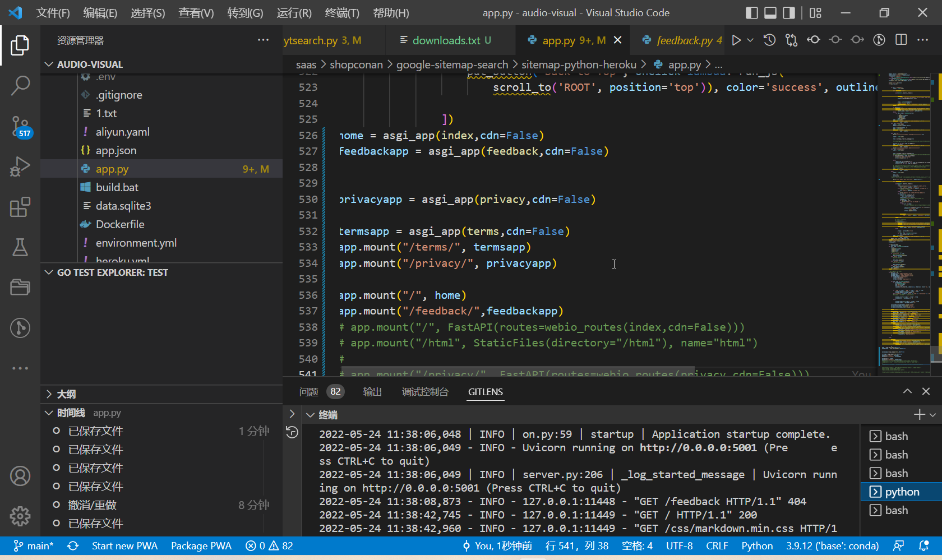This screenshot has width=942, height=560.
Task: Click the shopconan breadcrumb
Action: (356, 64)
